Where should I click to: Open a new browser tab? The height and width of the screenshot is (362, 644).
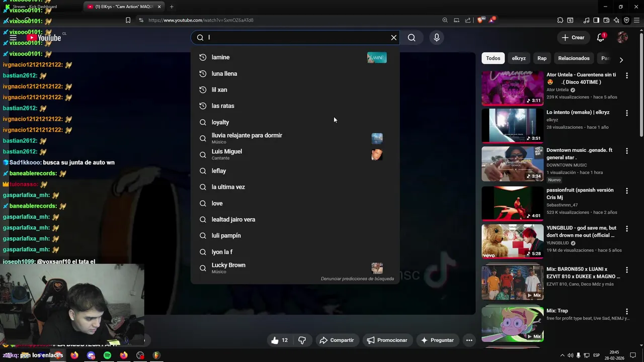click(172, 7)
